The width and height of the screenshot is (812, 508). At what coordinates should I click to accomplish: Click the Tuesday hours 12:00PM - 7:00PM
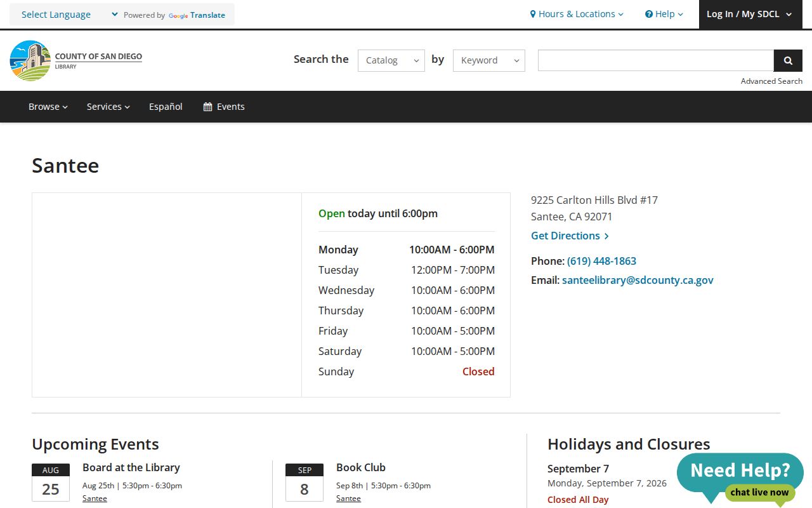[x=453, y=270]
